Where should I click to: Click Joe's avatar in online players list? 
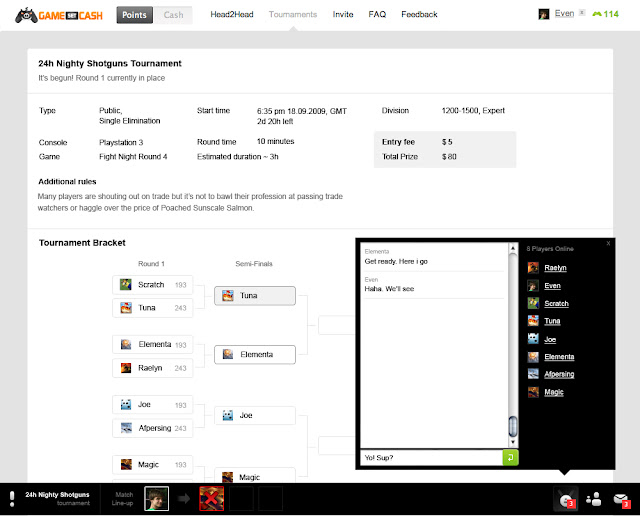[x=533, y=338]
